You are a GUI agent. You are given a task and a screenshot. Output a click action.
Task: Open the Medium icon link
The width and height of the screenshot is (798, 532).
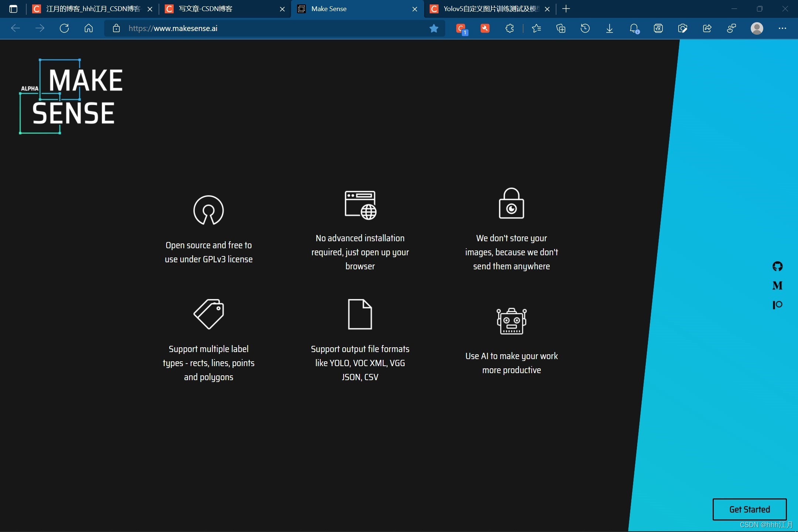[x=777, y=285]
